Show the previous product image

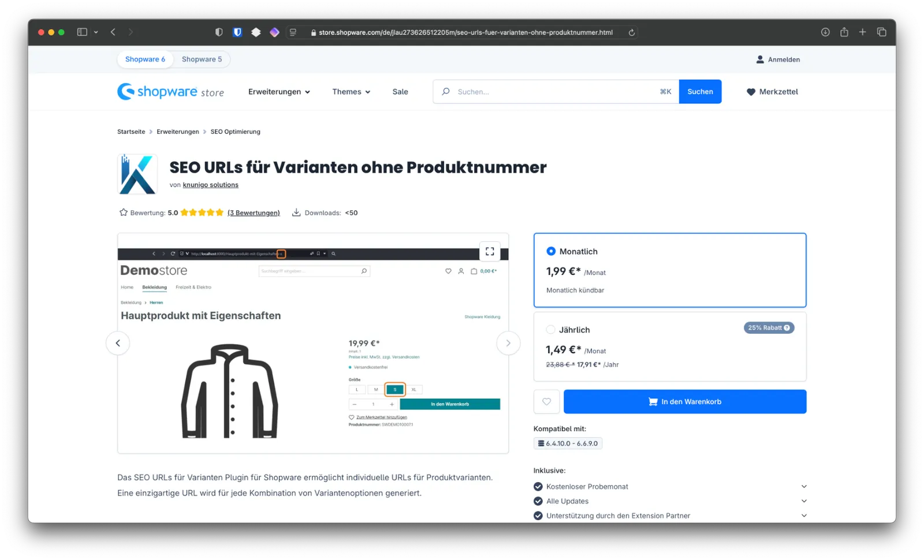click(x=118, y=342)
